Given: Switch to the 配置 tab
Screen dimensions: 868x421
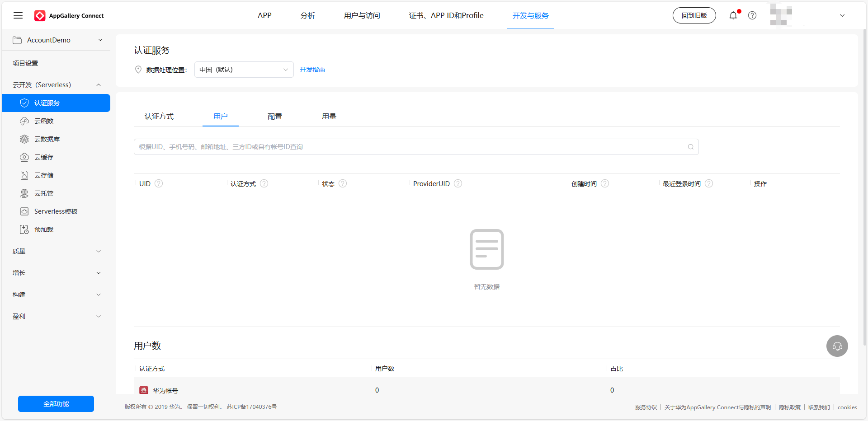Looking at the screenshot, I should (x=275, y=117).
